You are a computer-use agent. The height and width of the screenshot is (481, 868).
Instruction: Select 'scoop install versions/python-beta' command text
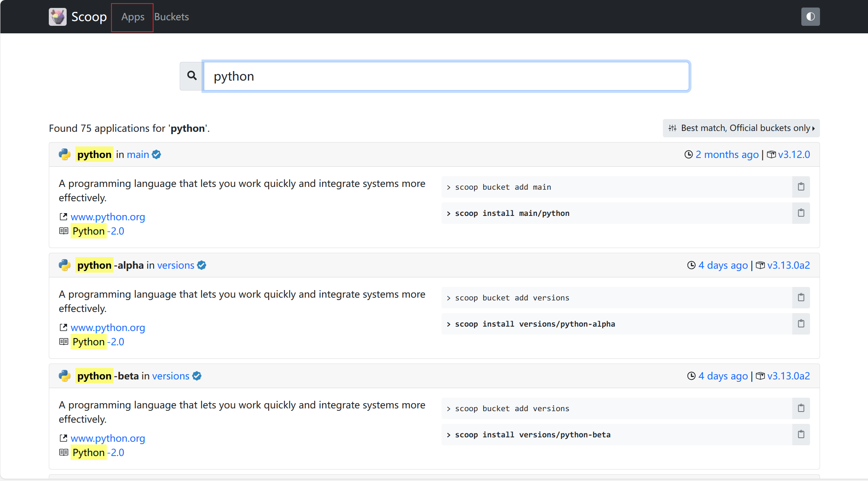coord(533,435)
